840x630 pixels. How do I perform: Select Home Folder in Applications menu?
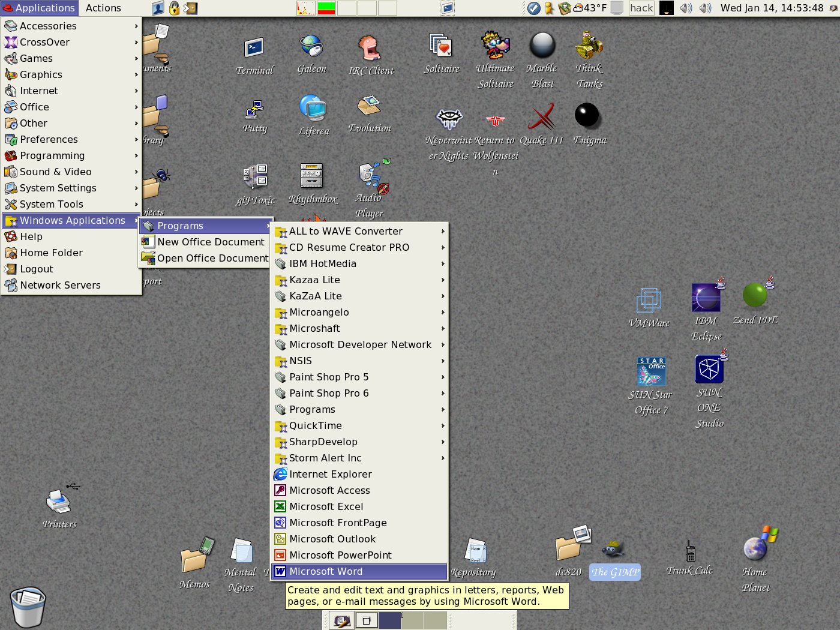pyautogui.click(x=71, y=253)
